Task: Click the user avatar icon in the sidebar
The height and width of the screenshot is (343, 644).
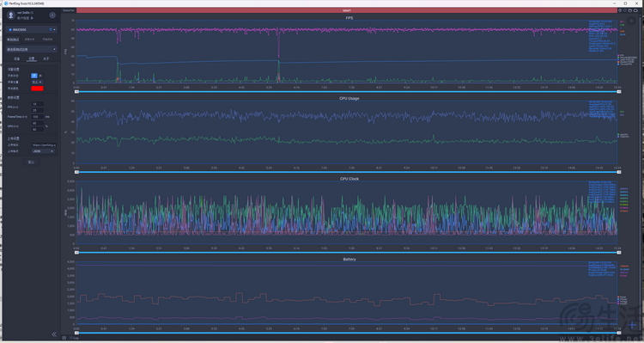Action: [x=11, y=15]
